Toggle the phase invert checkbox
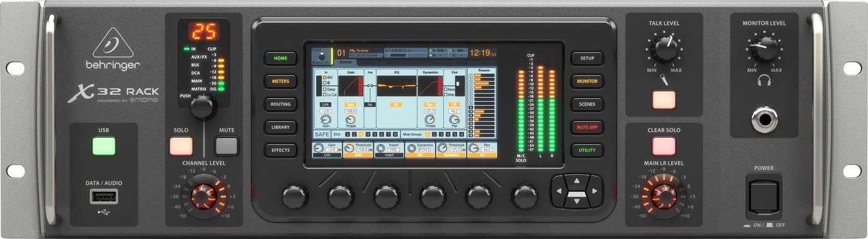The width and height of the screenshot is (868, 239). tap(324, 83)
